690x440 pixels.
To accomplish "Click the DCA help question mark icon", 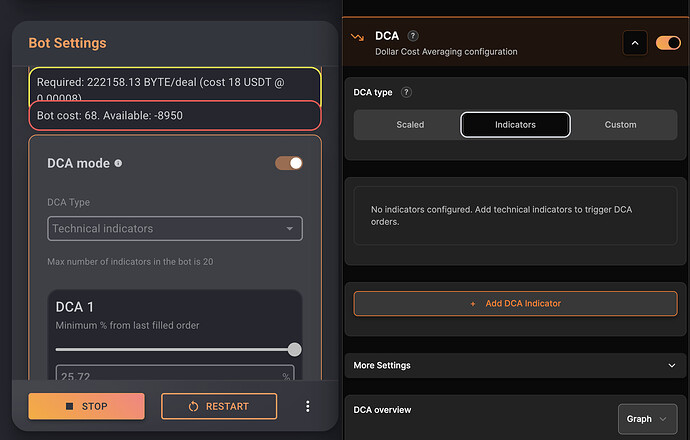I will (412, 36).
